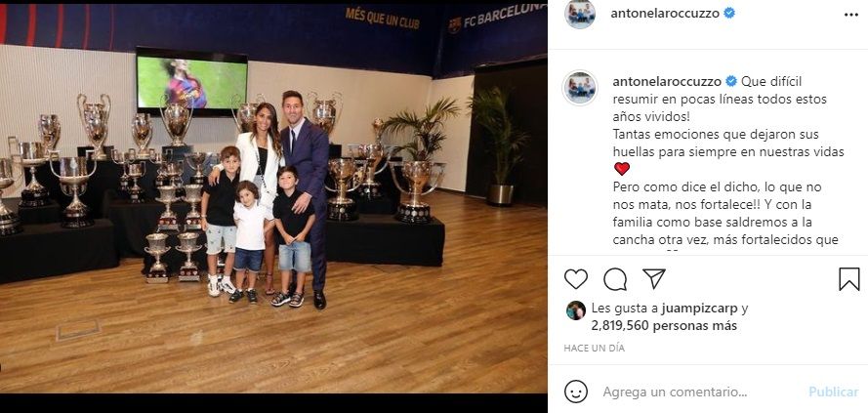This screenshot has width=868, height=413.
Task: Click the HACE UN DÍA timestamp
Action: coord(594,349)
